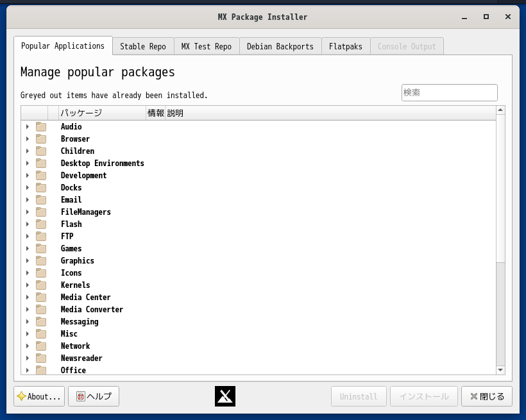Click the Development folder icon
The image size is (526, 420).
tap(41, 176)
